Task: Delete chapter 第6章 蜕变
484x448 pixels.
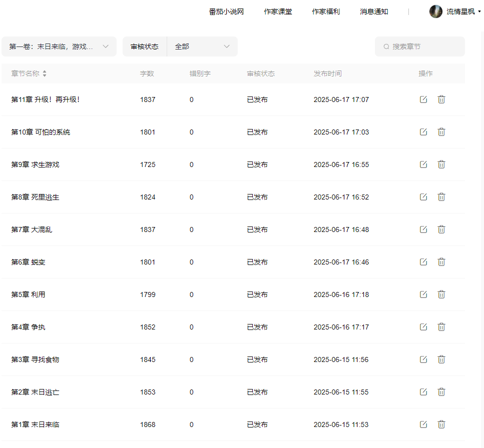Action: coord(441,262)
